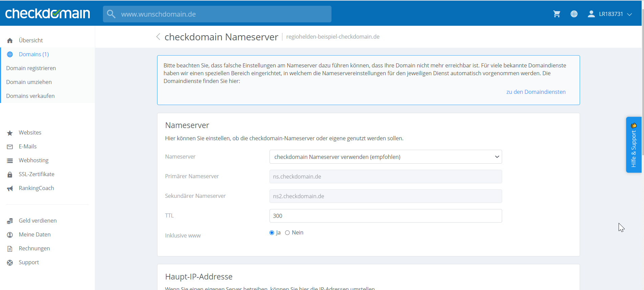The image size is (644, 290).
Task: Follow the 'zu den Domaindiensten' link
Action: tap(536, 92)
